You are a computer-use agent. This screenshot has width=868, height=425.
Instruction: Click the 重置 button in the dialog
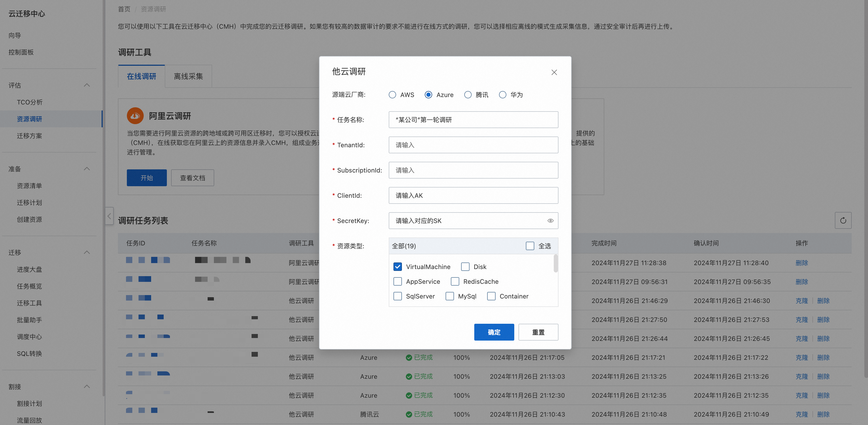pos(538,332)
